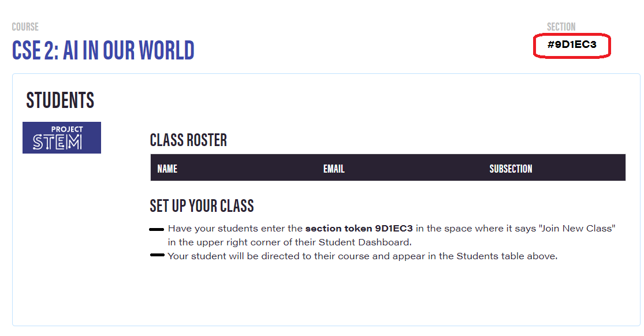The height and width of the screenshot is (336, 644).
Task: Click the Class Roster heading
Action: 188,140
